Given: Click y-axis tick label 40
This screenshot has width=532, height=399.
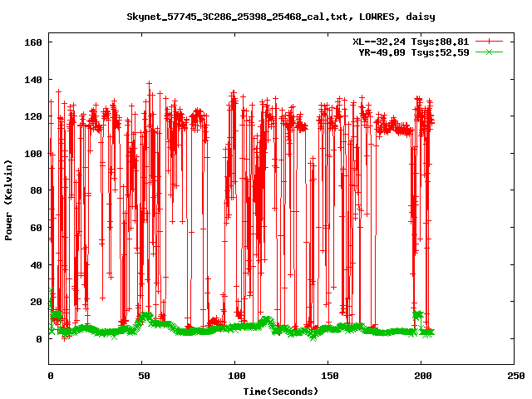Looking at the screenshot, I should tap(36, 265).
